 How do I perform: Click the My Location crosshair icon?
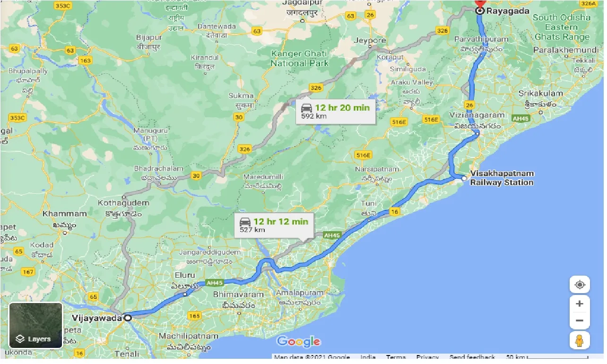[580, 284]
